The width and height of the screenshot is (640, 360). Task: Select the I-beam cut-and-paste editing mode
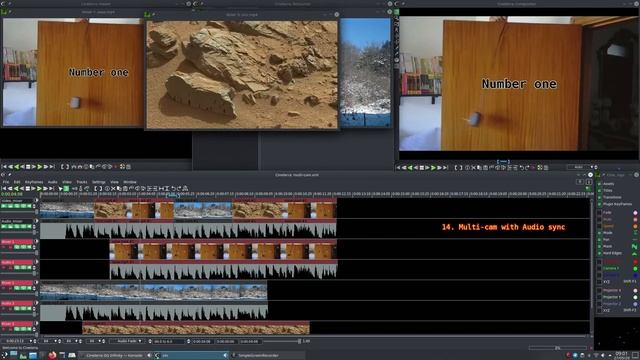66,188
